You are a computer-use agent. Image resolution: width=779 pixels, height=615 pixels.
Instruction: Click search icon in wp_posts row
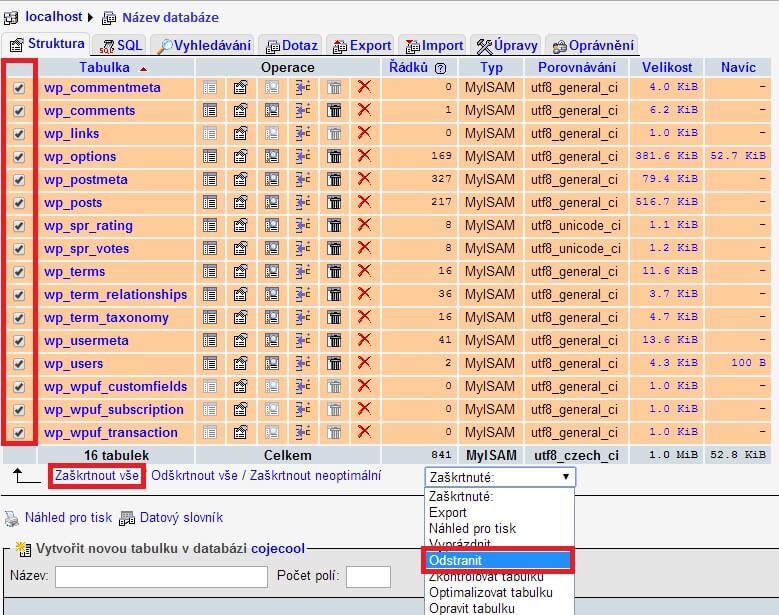[272, 202]
